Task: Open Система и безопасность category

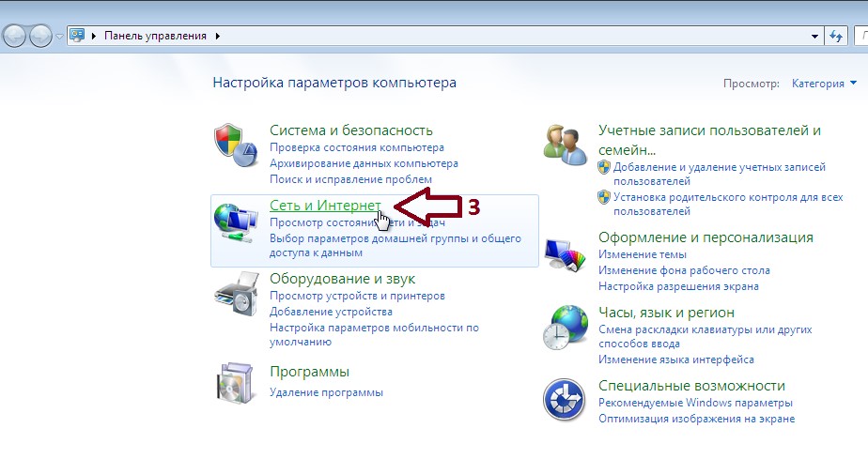Action: point(351,130)
